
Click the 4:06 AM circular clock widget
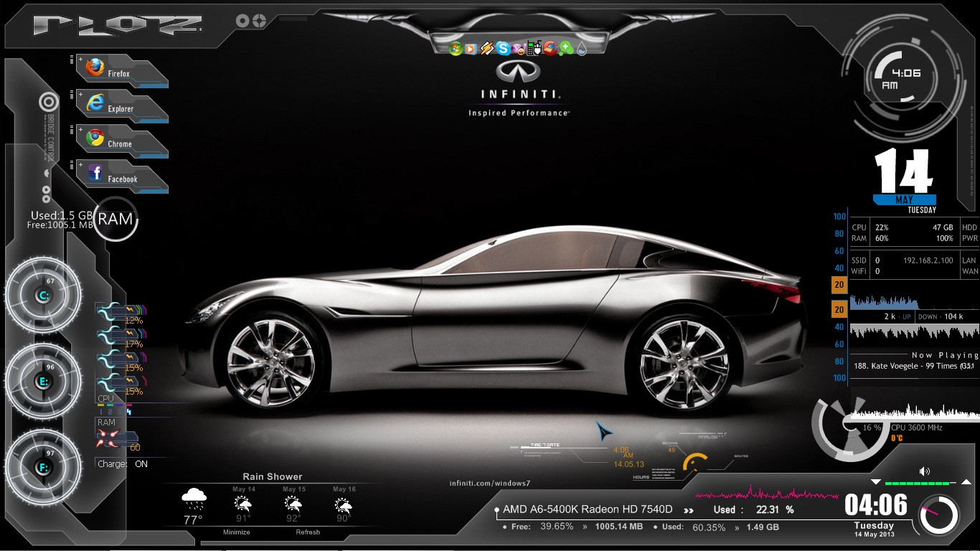click(x=903, y=79)
